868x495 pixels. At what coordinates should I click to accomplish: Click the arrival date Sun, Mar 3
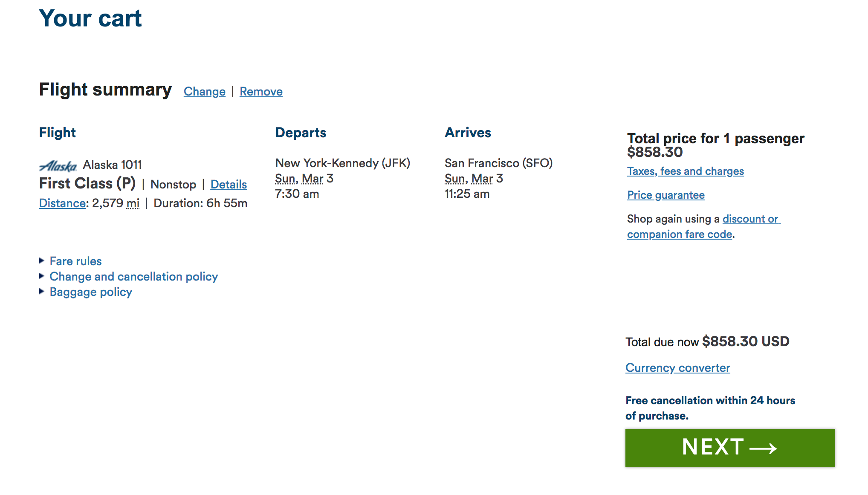pos(474,179)
